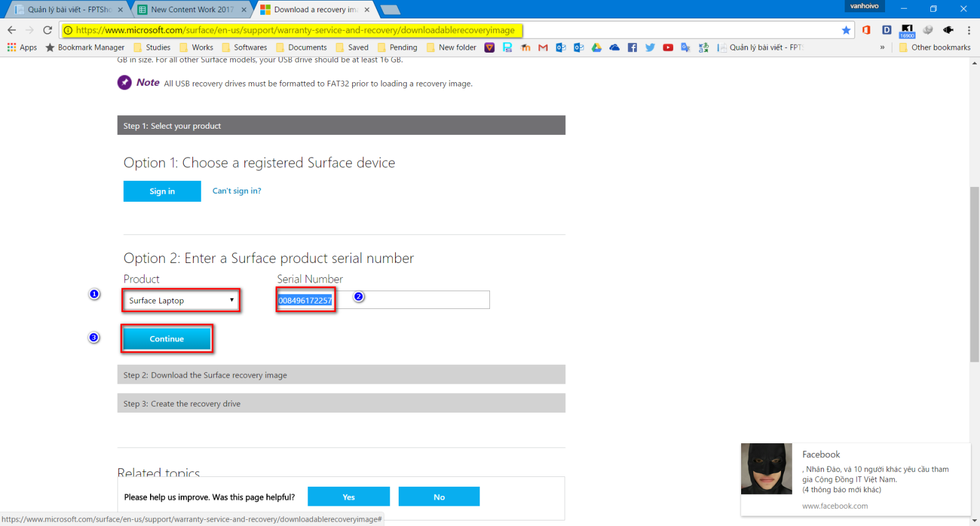Viewport: 980px width, 526px height.
Task: Click the gray globe extension icon
Action: pyautogui.click(x=928, y=30)
